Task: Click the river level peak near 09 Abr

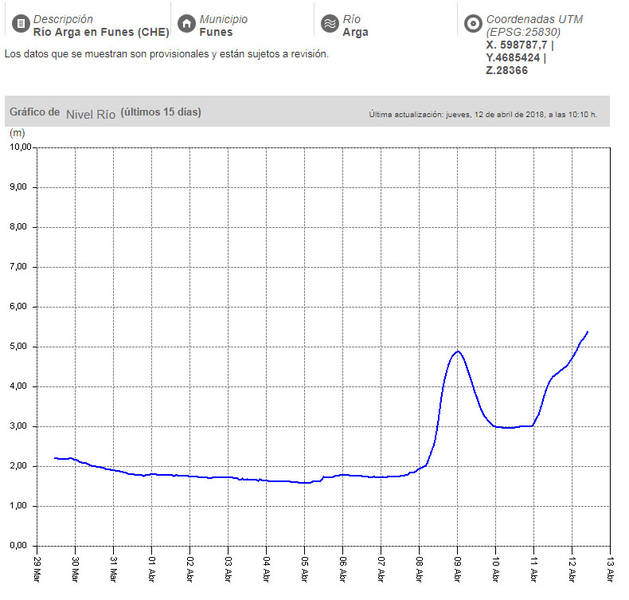Action: click(458, 351)
